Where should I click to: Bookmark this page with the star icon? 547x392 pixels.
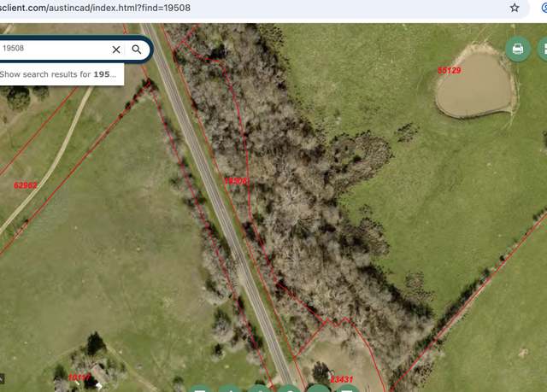click(x=515, y=8)
